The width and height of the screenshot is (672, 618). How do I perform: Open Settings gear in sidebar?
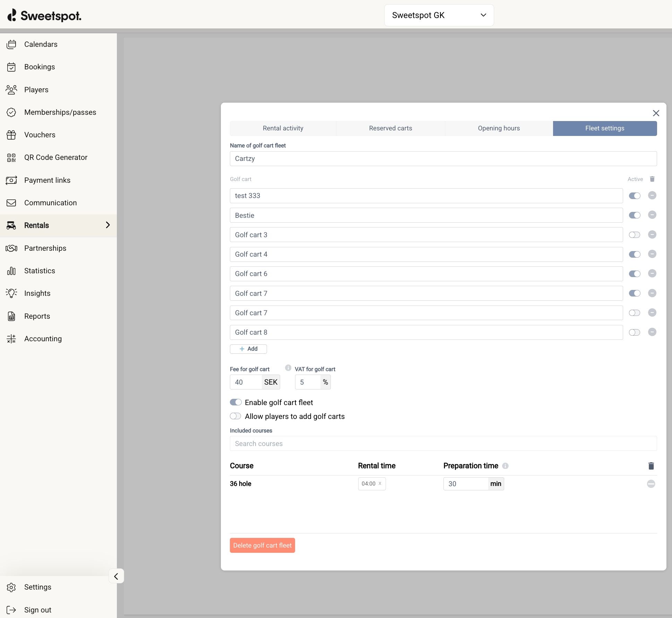(11, 587)
